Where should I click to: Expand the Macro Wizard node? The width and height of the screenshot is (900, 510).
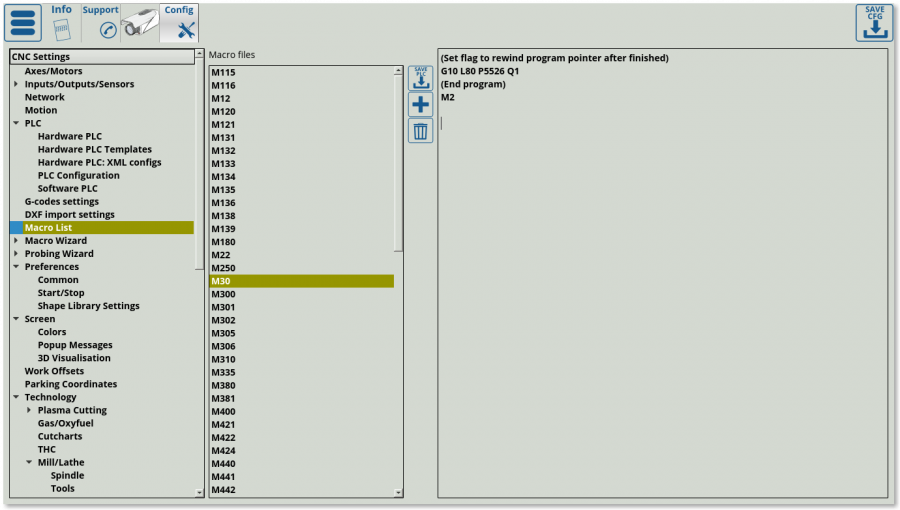pos(16,240)
